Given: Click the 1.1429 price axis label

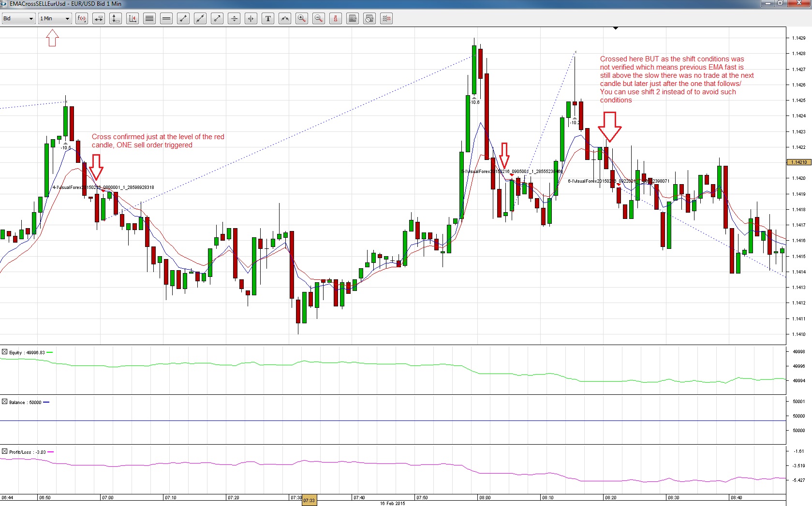Looking at the screenshot, I should 798,38.
